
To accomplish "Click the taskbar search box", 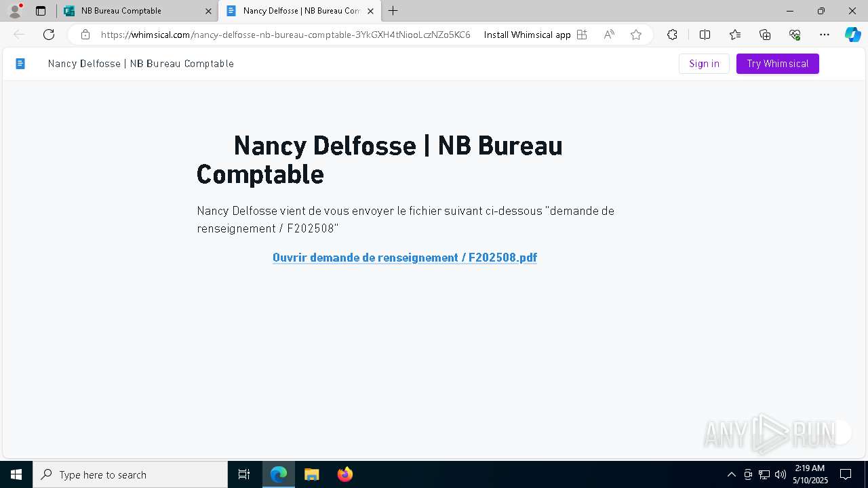I will coord(130,474).
